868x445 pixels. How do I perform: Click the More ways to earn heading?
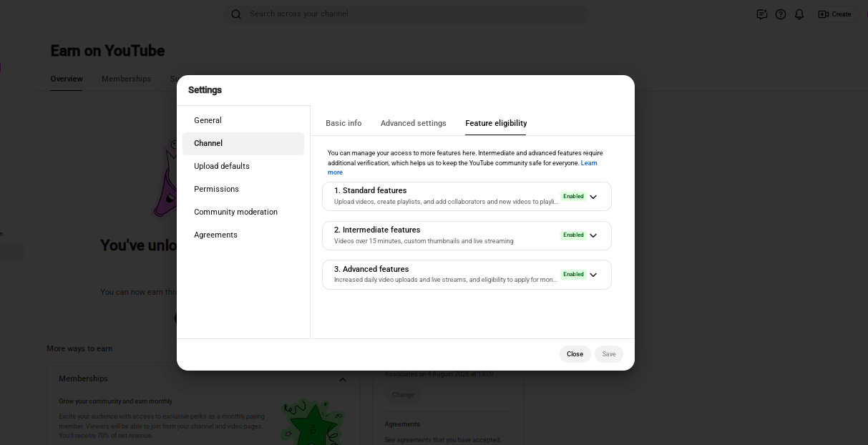(79, 348)
